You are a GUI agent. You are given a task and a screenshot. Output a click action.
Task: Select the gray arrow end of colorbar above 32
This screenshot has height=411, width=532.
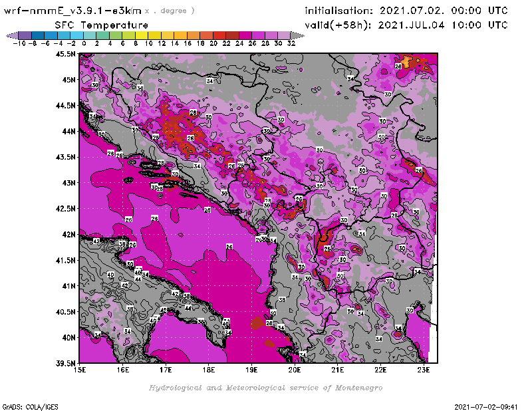297,35
